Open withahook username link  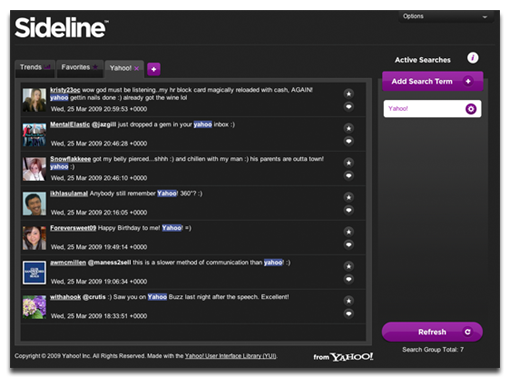(x=65, y=297)
